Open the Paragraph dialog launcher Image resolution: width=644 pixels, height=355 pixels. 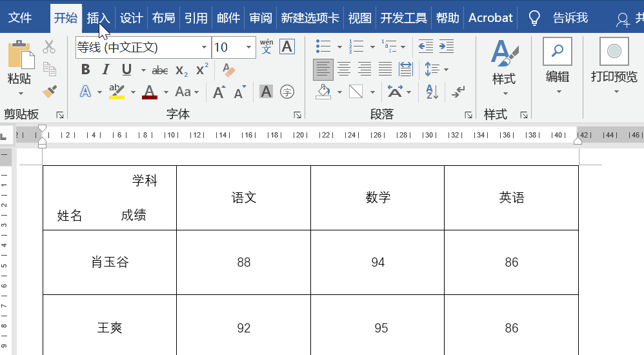click(x=468, y=115)
